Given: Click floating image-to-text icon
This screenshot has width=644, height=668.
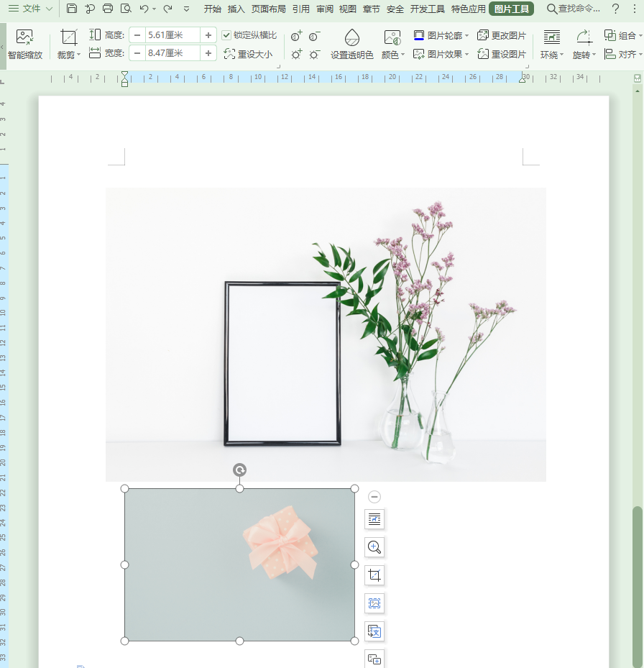Looking at the screenshot, I should (374, 632).
